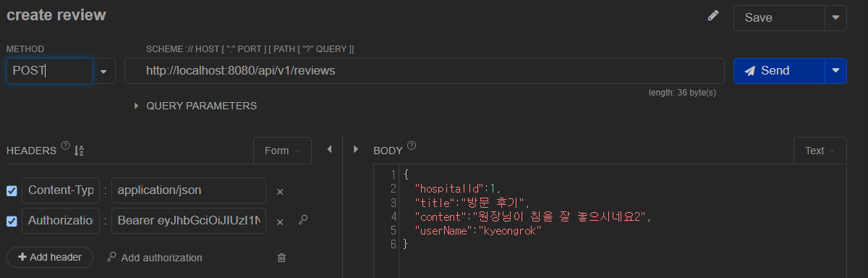Edit the Content-Type header name field

(x=61, y=190)
